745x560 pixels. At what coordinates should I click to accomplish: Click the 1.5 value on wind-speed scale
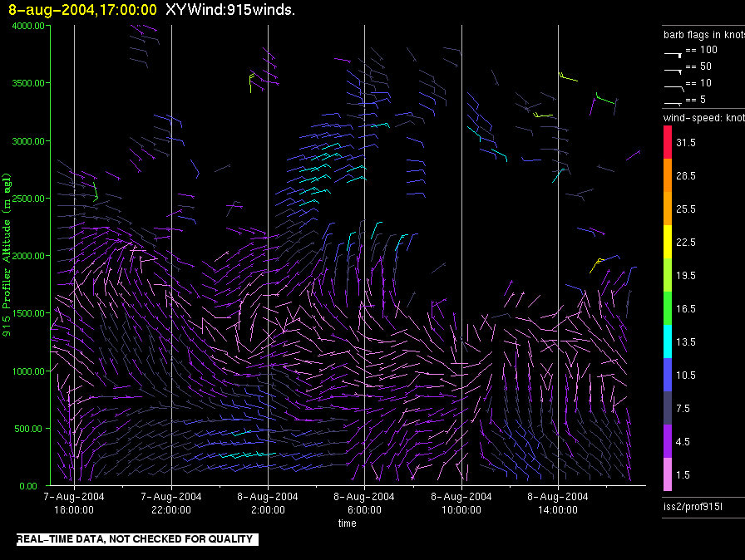683,474
